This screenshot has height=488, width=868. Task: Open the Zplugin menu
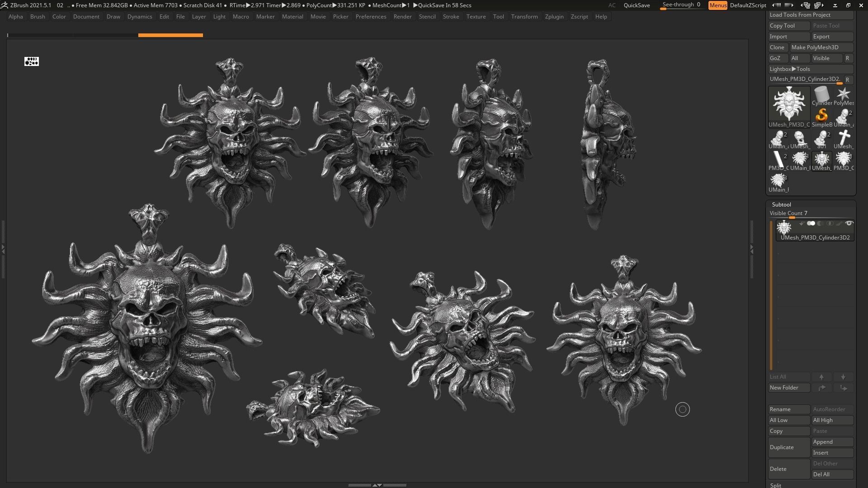[x=554, y=17]
